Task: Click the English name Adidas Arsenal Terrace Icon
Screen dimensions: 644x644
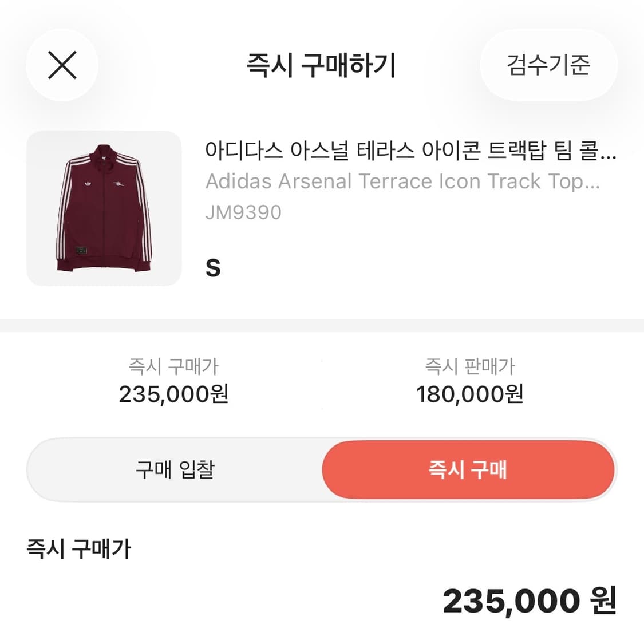Action: click(x=401, y=181)
